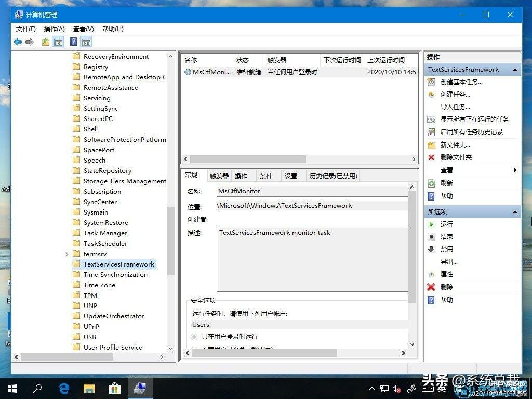
Task: Collapse the 所选项 actions section
Action: pos(515,212)
